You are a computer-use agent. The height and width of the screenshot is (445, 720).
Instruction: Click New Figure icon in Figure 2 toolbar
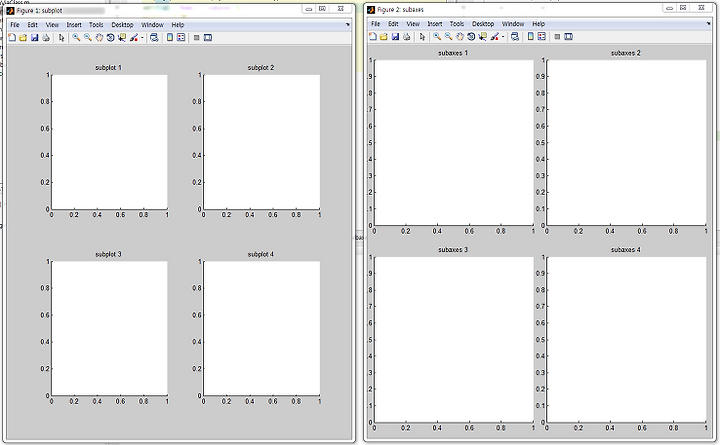[x=373, y=36]
